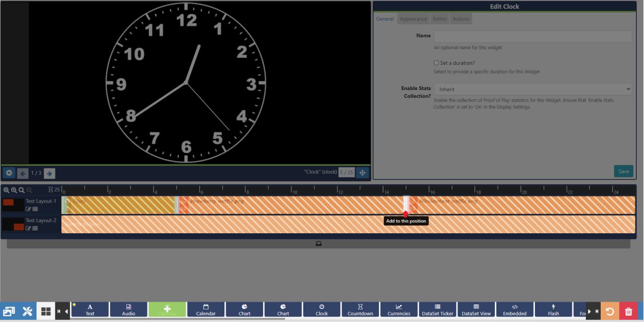The height and width of the screenshot is (322, 644).
Task: Save the clock widget settings
Action: [x=623, y=171]
